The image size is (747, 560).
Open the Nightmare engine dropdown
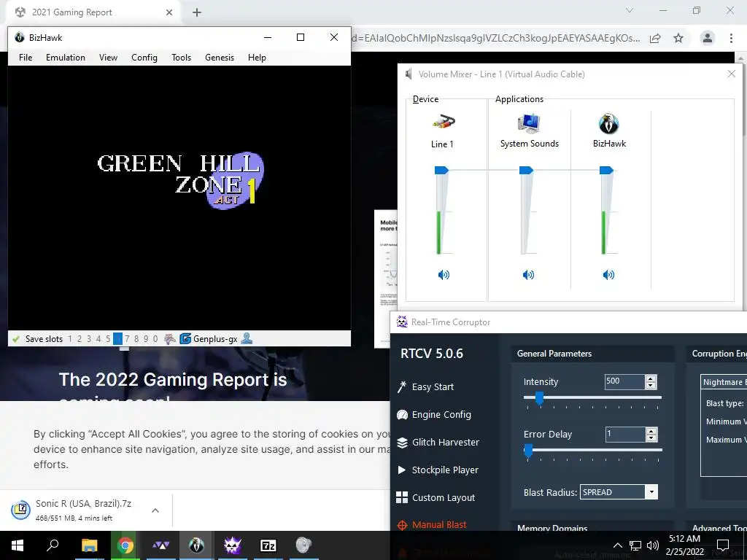pyautogui.click(x=724, y=382)
